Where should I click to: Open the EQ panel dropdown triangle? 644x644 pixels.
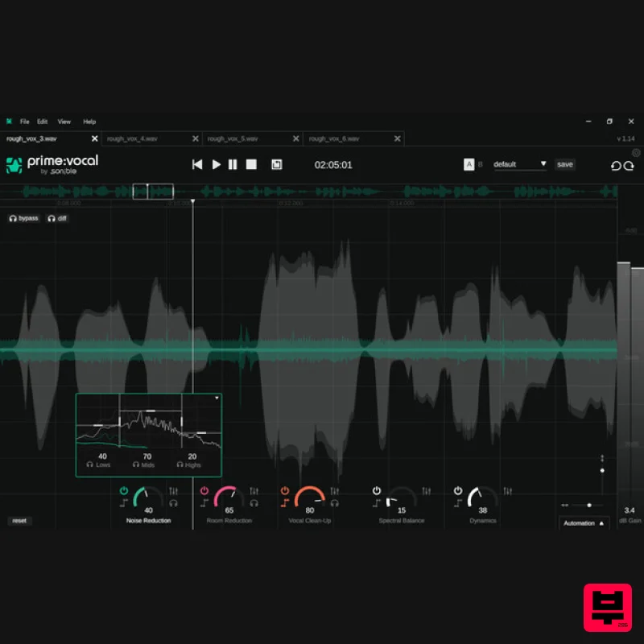217,396
